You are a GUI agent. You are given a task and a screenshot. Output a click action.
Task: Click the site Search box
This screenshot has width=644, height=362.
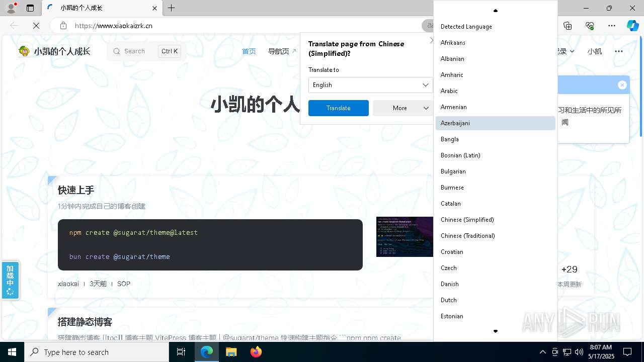(146, 51)
